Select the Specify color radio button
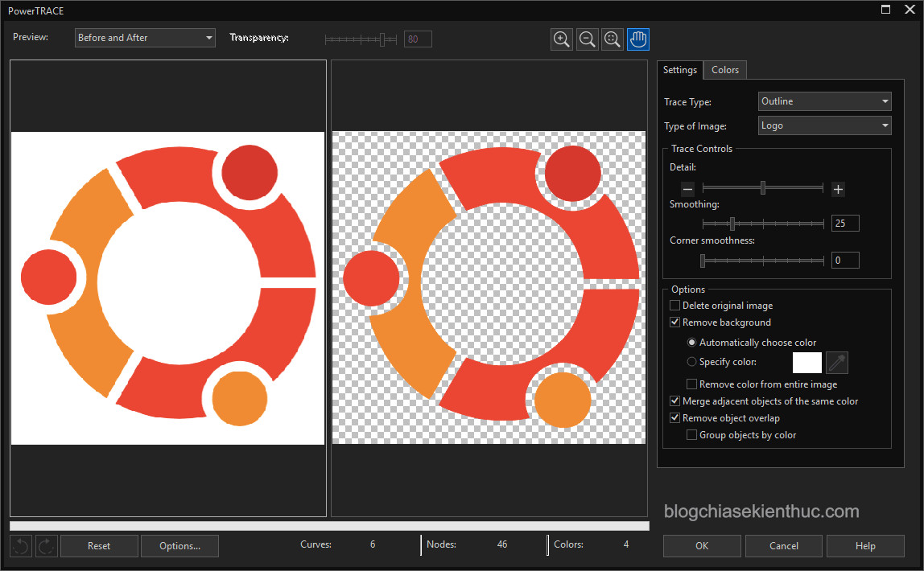Screen dimensions: 924x571 (691, 362)
